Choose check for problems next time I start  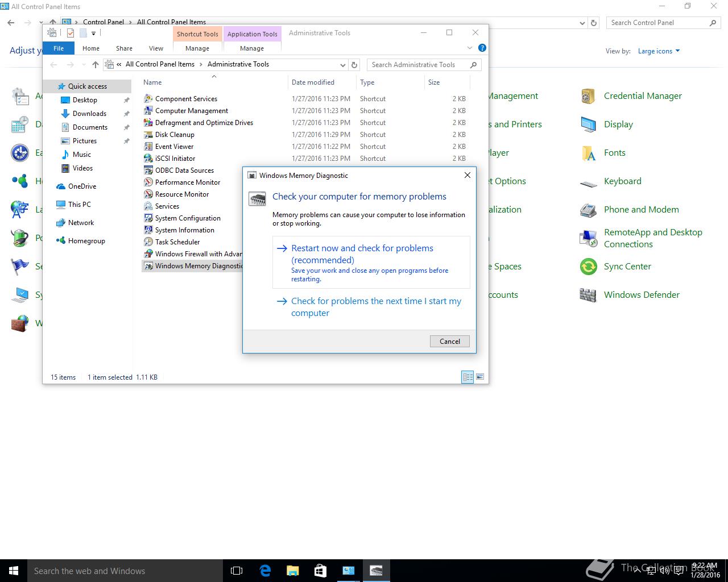click(x=371, y=307)
